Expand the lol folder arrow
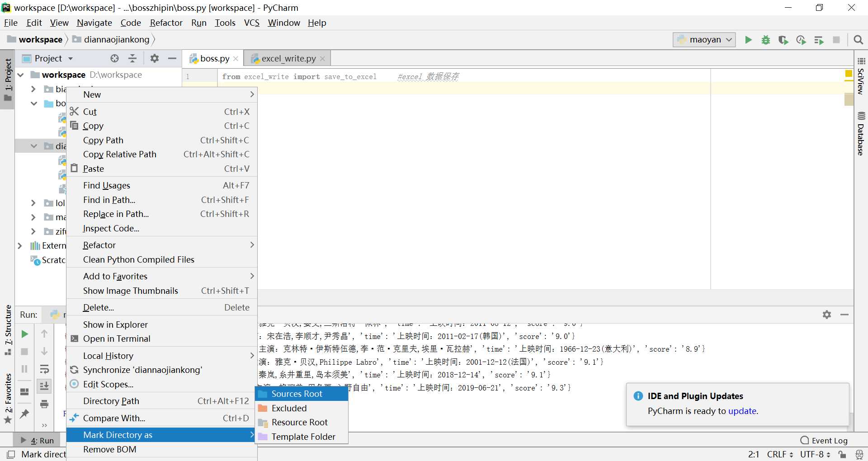Viewport: 868px width, 461px height. click(x=33, y=203)
